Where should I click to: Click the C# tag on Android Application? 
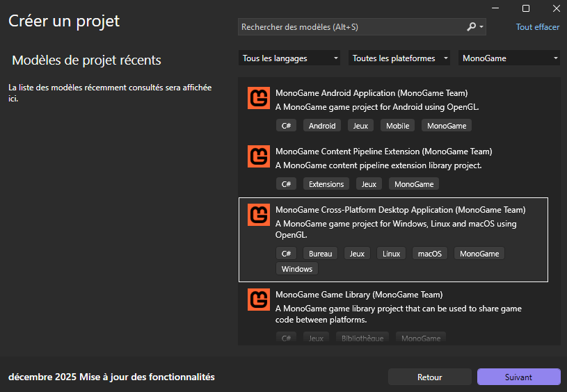(x=286, y=126)
